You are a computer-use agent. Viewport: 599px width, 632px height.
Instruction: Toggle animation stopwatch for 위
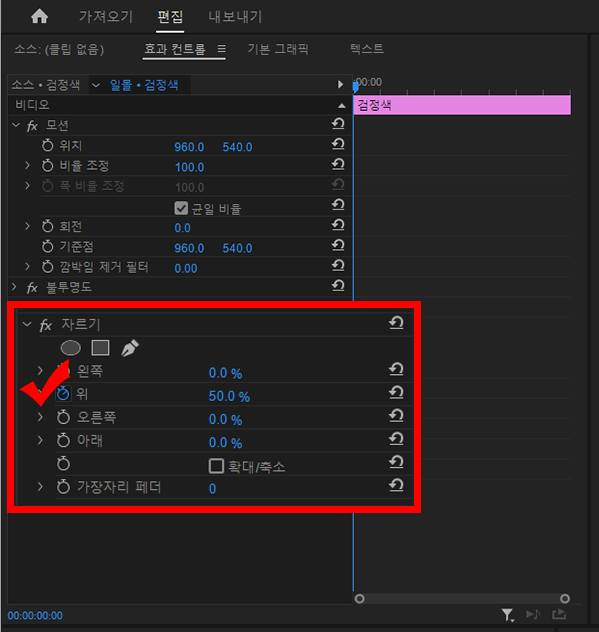[63, 394]
